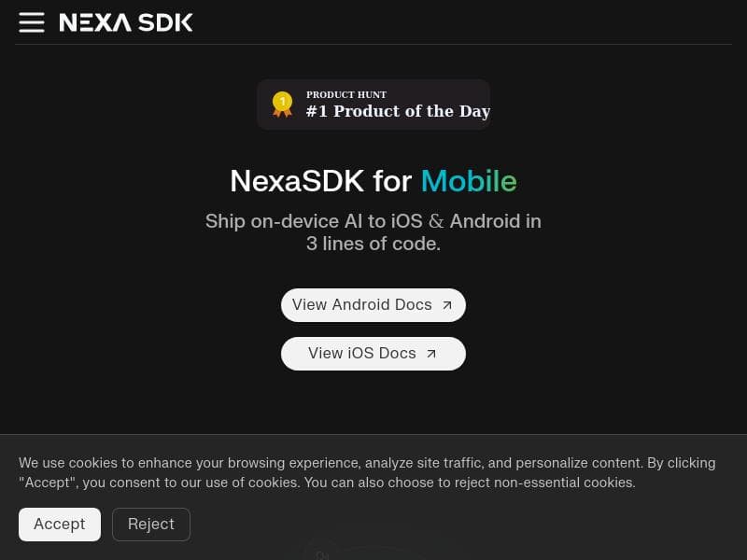Accept the cookie policy

click(x=59, y=524)
